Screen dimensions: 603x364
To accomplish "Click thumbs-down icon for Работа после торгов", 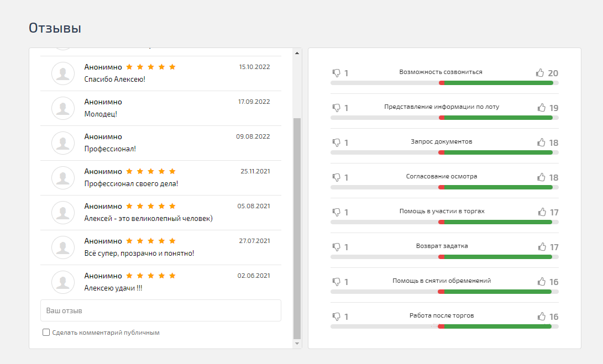I will coord(336,316).
